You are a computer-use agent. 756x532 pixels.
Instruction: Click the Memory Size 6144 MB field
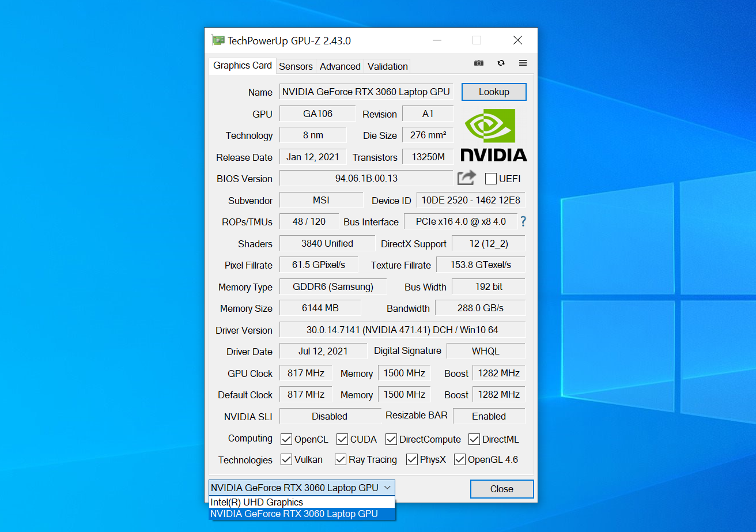pos(320,308)
